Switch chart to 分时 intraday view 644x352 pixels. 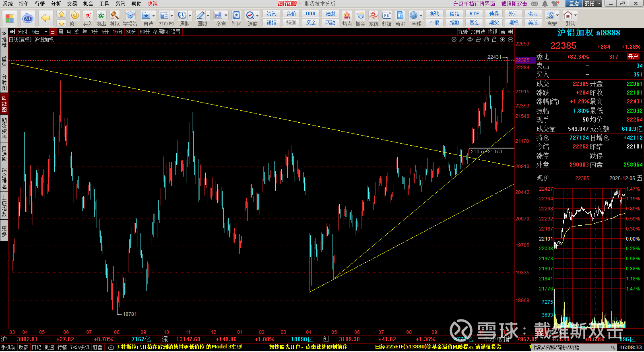click(x=23, y=32)
